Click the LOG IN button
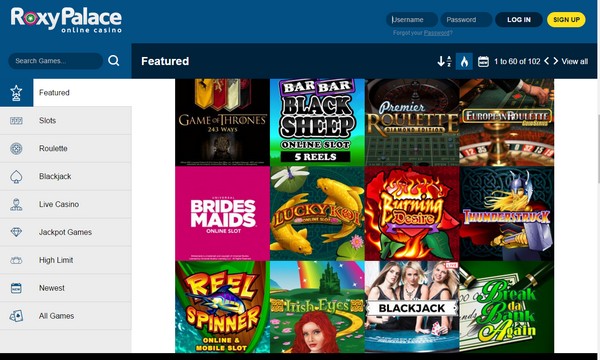 (519, 20)
